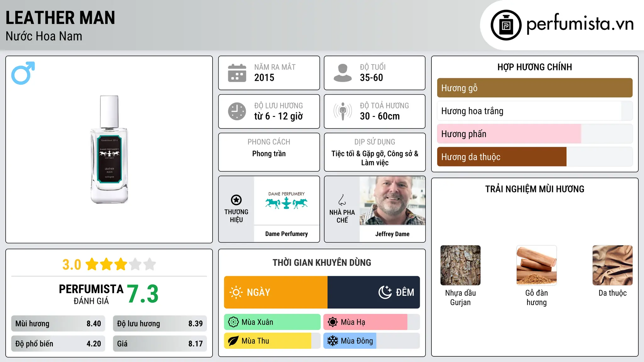Click the first gold rating star
This screenshot has width=644, height=362.
coord(92,264)
